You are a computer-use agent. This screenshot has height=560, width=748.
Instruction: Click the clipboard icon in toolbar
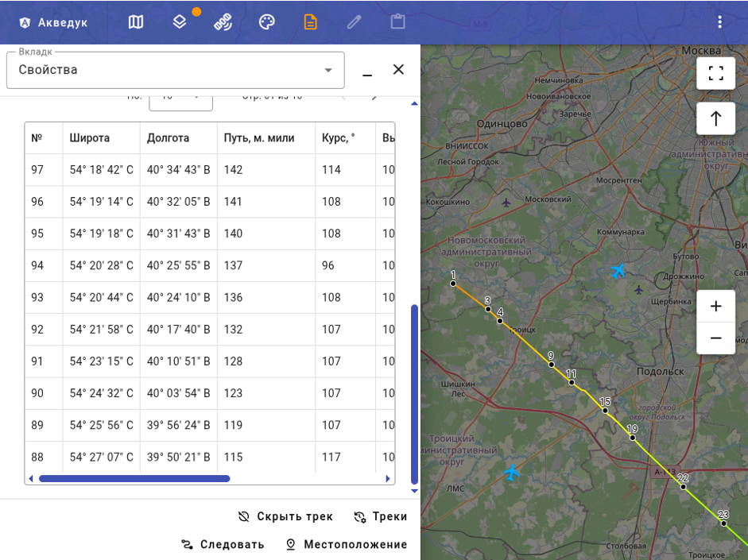pyautogui.click(x=398, y=22)
